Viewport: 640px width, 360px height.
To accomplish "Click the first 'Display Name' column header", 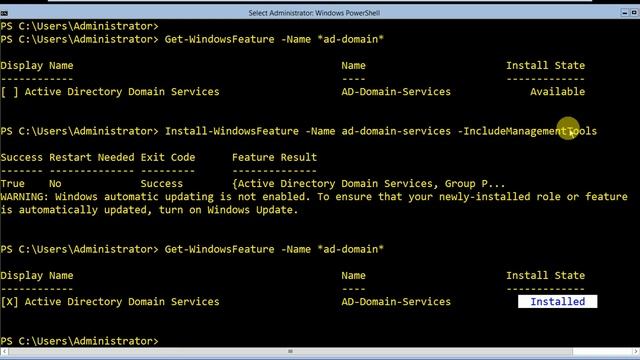I will click(37, 66).
